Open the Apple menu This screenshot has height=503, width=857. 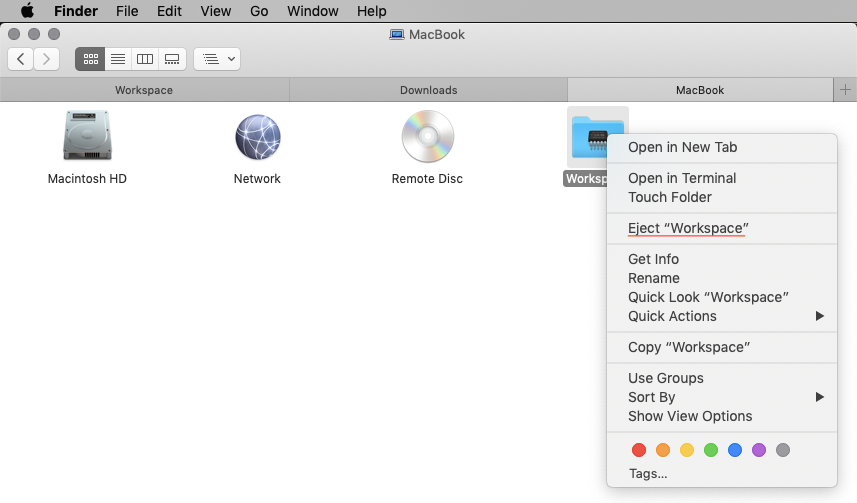[x=27, y=10]
